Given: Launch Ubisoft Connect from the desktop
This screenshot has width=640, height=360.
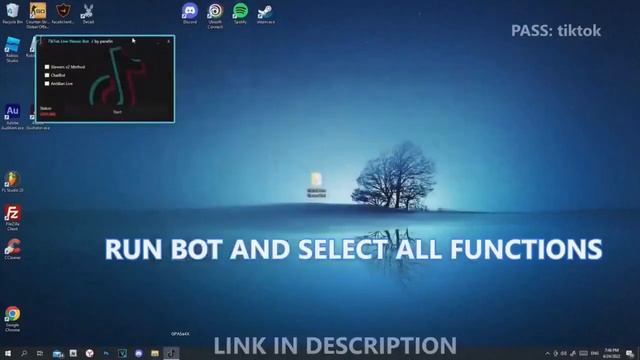Looking at the screenshot, I should coord(215,15).
